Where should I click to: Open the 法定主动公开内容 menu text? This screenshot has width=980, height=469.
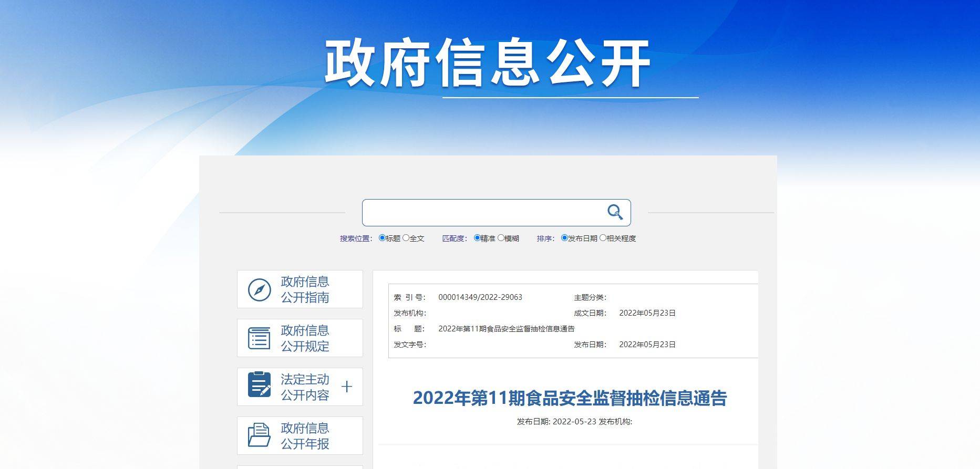(x=305, y=387)
